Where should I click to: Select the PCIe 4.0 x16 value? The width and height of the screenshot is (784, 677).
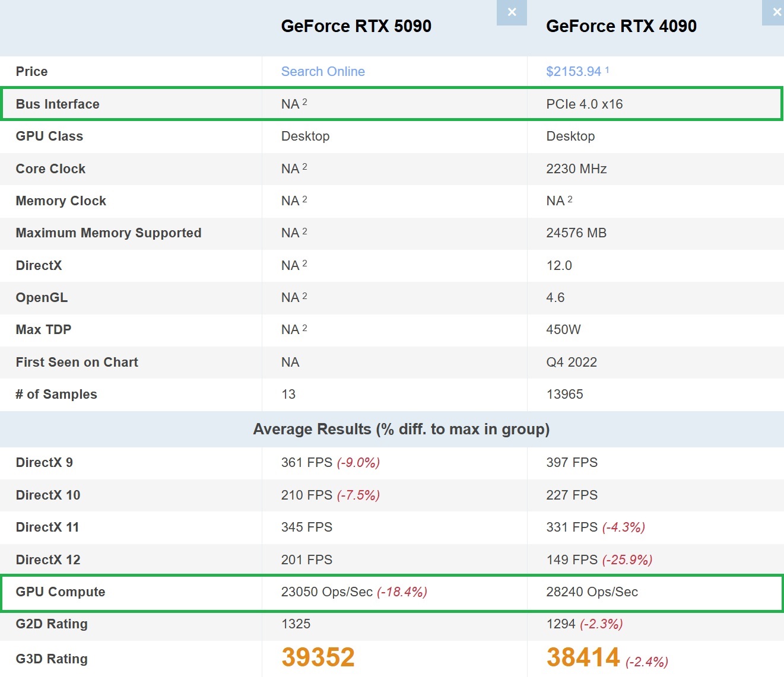point(584,104)
